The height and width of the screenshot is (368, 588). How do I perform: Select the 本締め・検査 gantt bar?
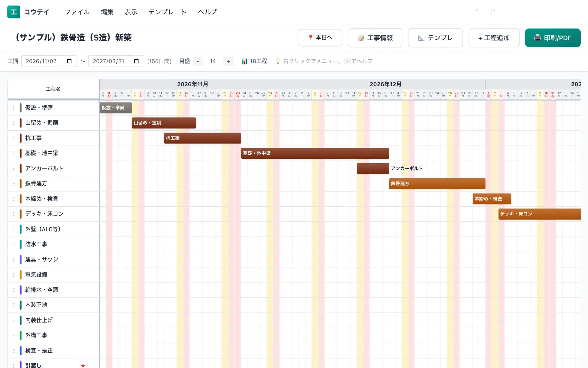tap(492, 199)
